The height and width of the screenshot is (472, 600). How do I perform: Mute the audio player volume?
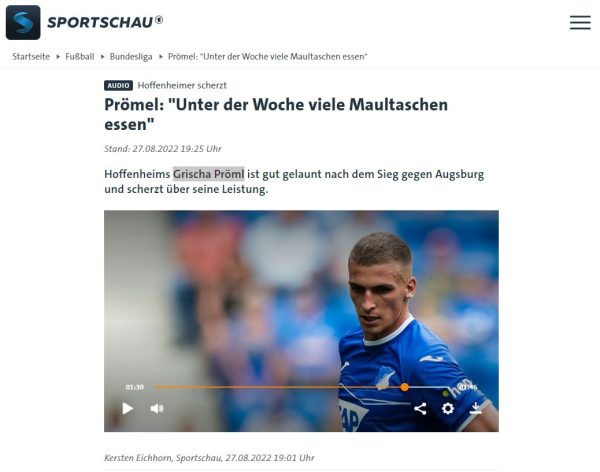pyautogui.click(x=157, y=408)
